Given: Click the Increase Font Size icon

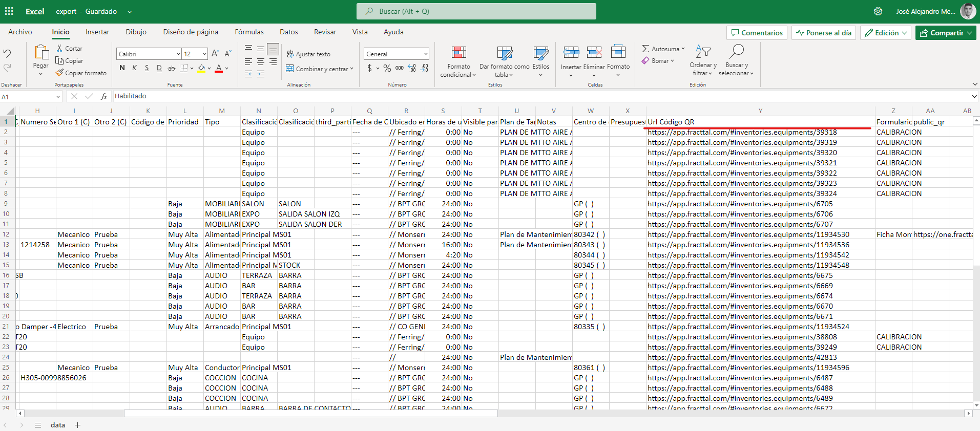Looking at the screenshot, I should tap(215, 54).
